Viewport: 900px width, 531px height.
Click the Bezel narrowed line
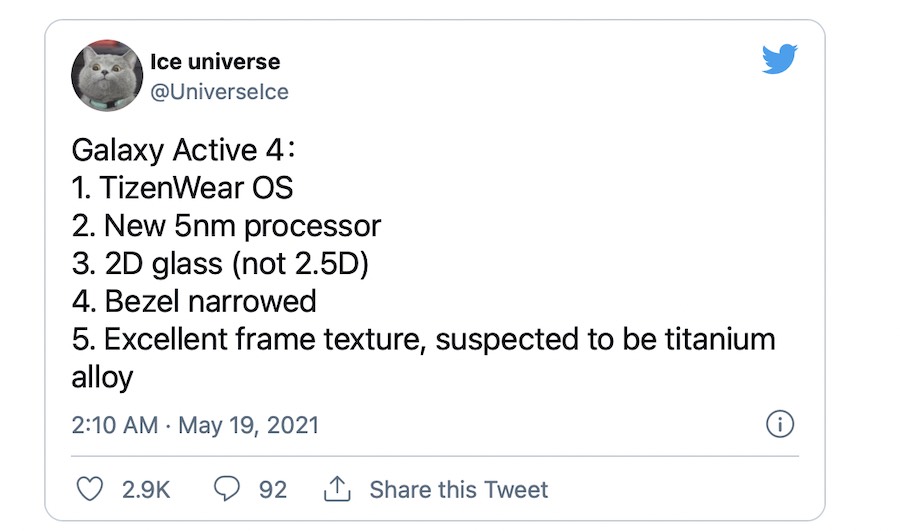tap(194, 300)
